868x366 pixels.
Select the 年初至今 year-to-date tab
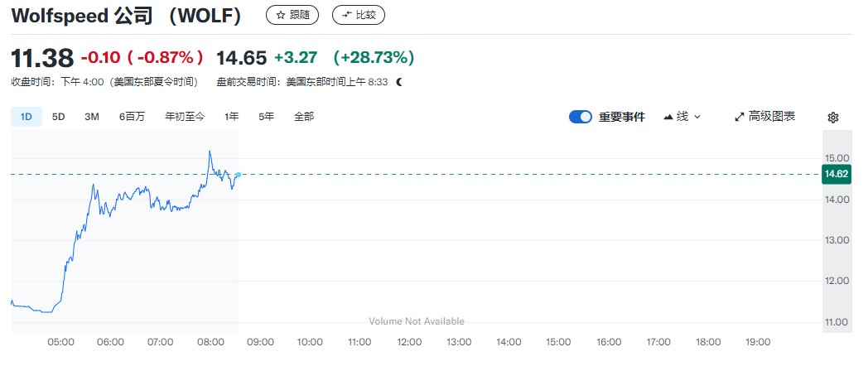point(185,117)
